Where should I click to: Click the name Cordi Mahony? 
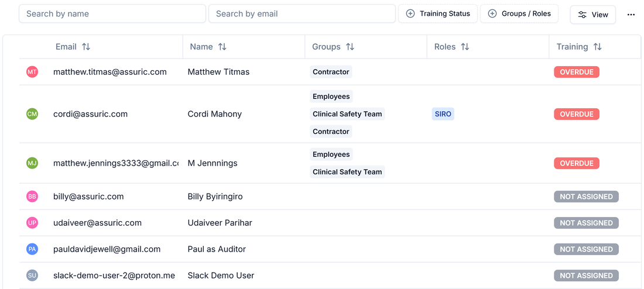point(215,114)
